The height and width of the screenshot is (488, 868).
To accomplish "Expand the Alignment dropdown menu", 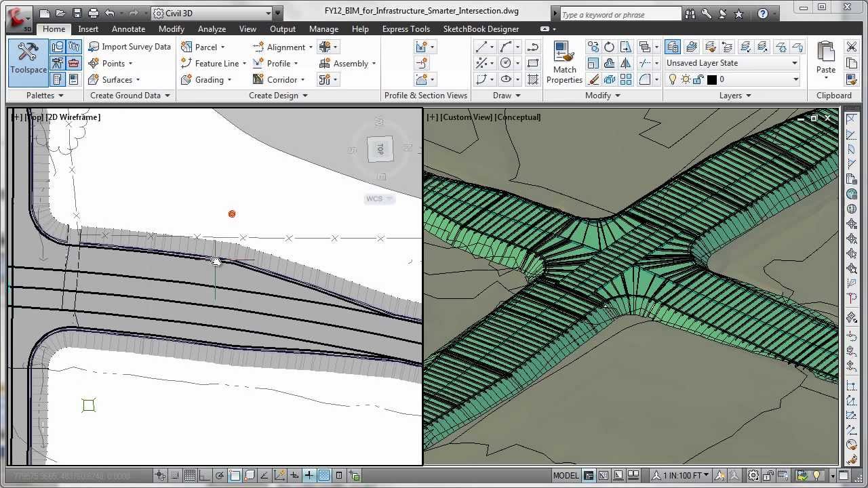I will click(311, 47).
